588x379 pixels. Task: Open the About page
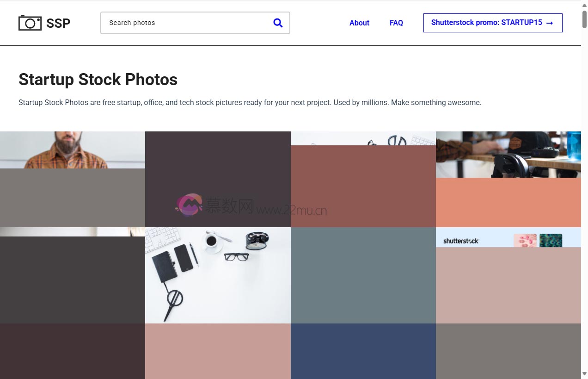point(359,23)
